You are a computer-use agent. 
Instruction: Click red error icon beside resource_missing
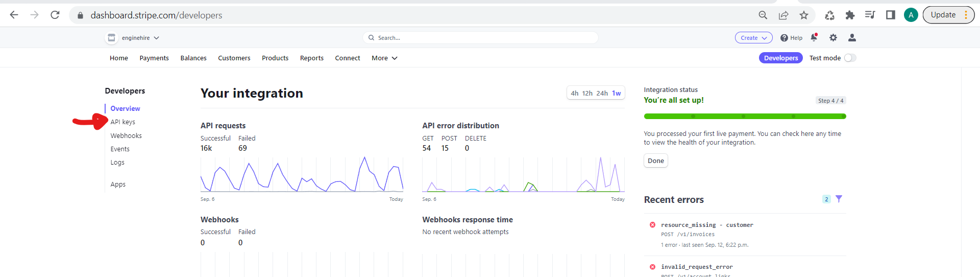[652, 225]
